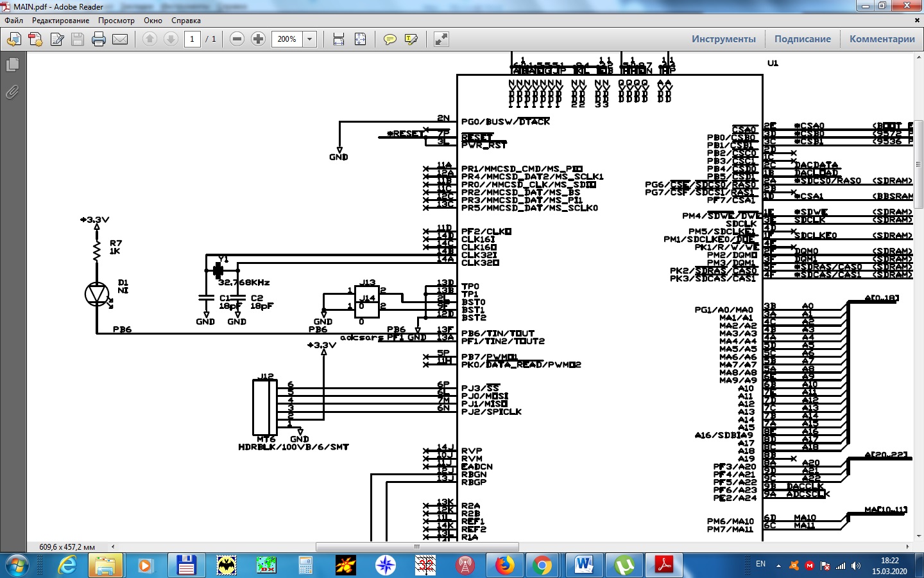Screen dimensions: 924x578
Task: Open the zoom level dropdown arrow
Action: tap(310, 39)
